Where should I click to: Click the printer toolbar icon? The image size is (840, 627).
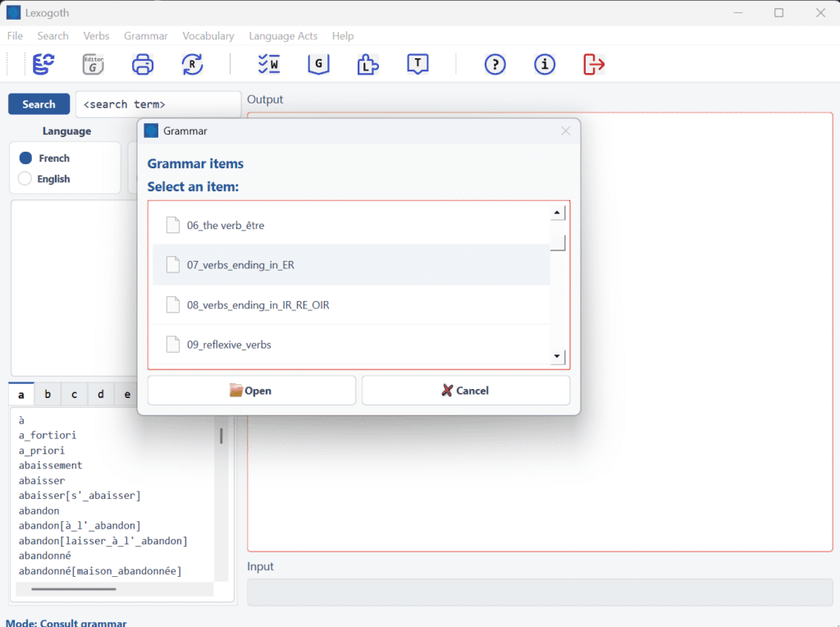pos(143,64)
